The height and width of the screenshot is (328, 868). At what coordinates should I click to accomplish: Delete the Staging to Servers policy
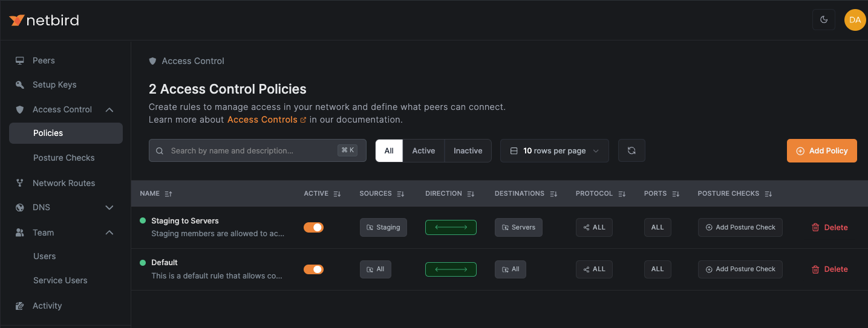pyautogui.click(x=829, y=228)
